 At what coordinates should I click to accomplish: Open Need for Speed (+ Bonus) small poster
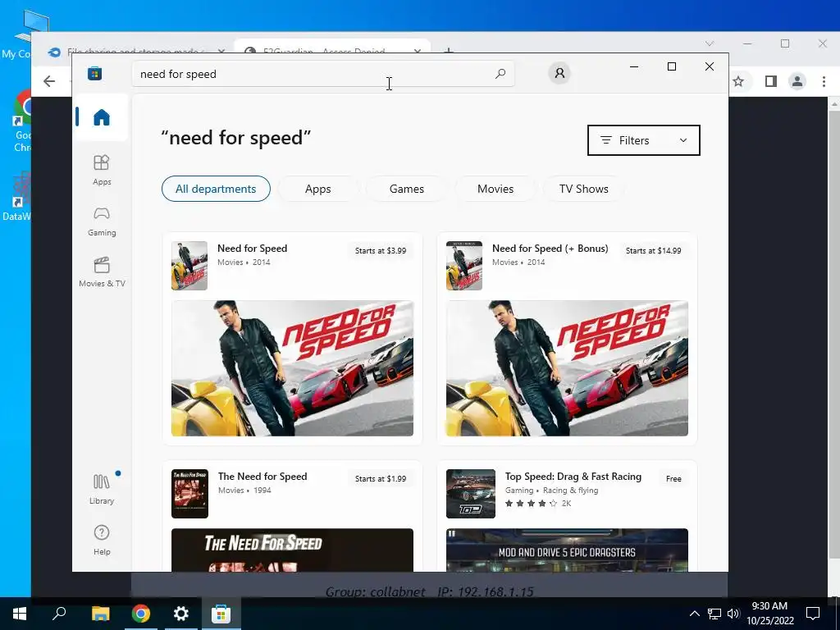tap(464, 266)
